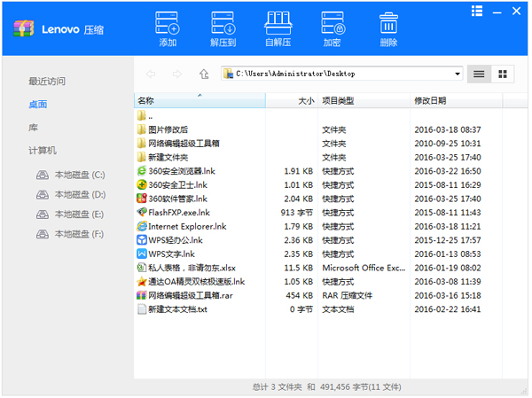Open 本地磁盘 (F:) drive
Image resolution: width=532 pixels, height=398 pixels.
[x=79, y=234]
